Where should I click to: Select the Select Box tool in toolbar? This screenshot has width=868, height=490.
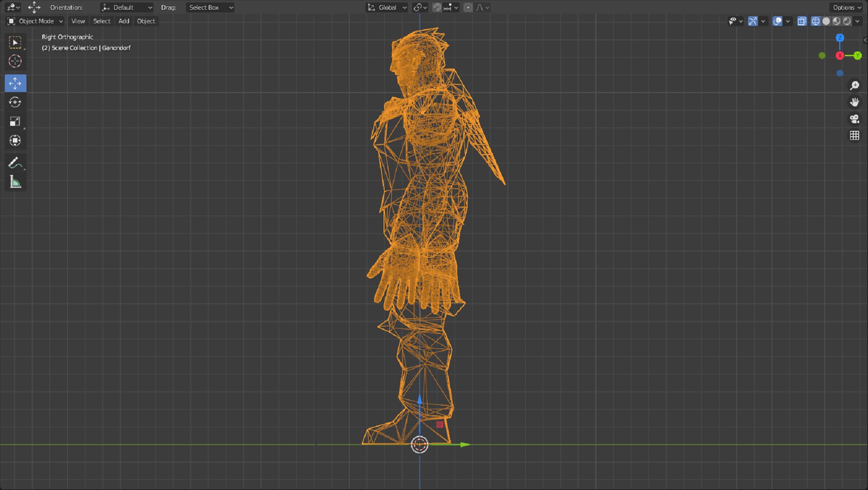(x=15, y=42)
